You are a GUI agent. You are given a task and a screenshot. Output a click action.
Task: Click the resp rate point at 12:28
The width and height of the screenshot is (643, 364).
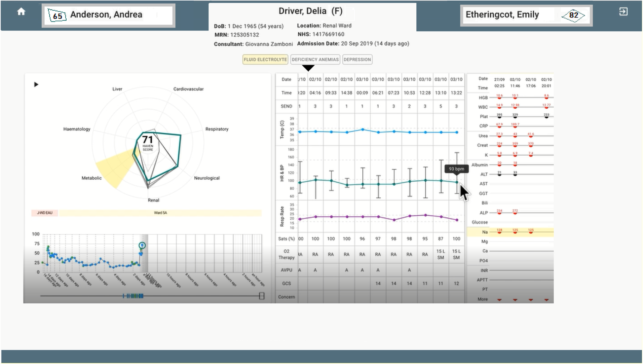(x=426, y=215)
